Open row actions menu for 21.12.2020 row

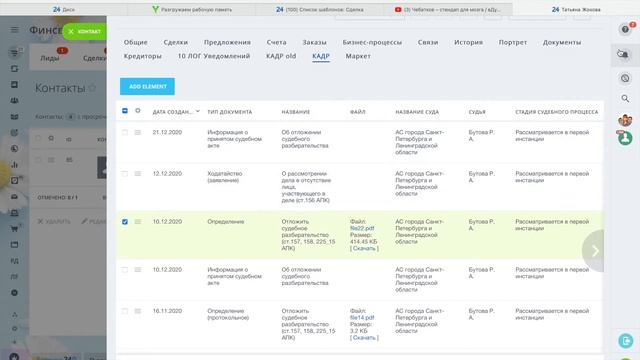[138, 133]
